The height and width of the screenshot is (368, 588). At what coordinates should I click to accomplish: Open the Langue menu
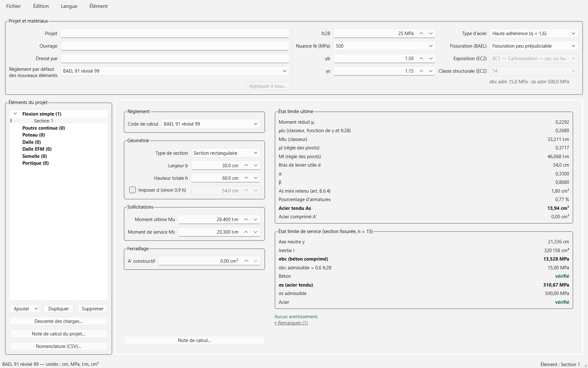coord(69,6)
